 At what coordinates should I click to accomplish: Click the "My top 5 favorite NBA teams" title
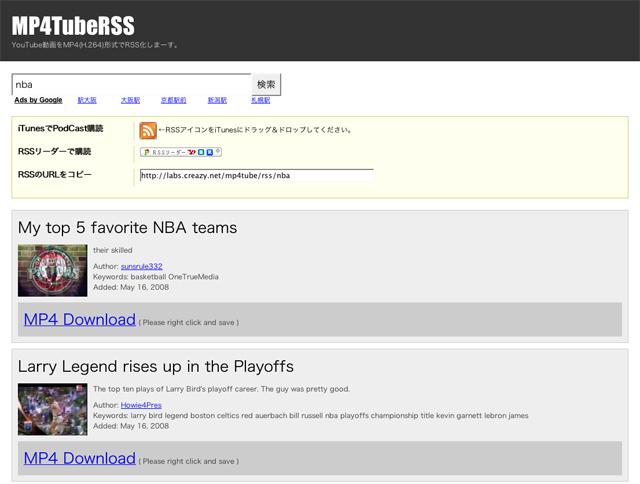(127, 228)
